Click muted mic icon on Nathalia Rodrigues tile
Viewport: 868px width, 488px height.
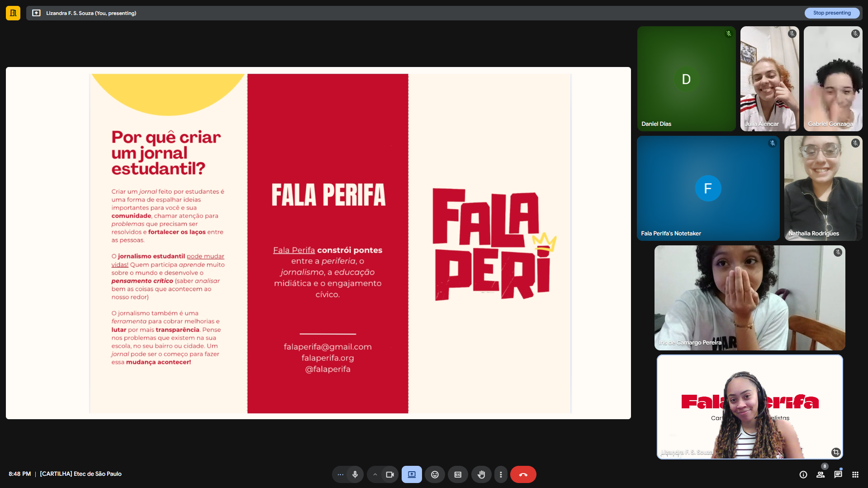tap(855, 143)
